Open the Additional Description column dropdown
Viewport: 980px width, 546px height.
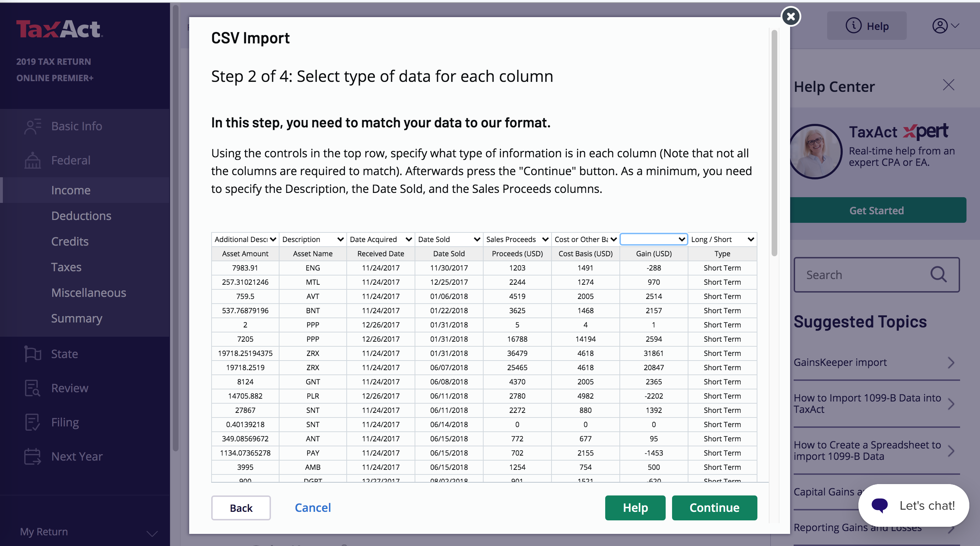click(245, 239)
